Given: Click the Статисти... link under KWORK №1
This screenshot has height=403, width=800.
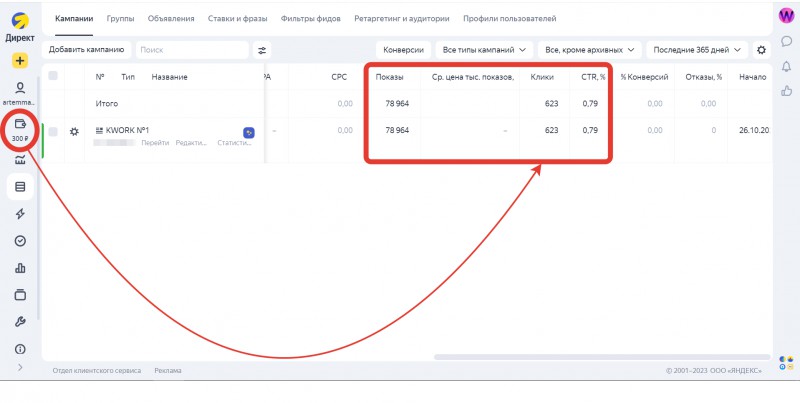Looking at the screenshot, I should 234,143.
